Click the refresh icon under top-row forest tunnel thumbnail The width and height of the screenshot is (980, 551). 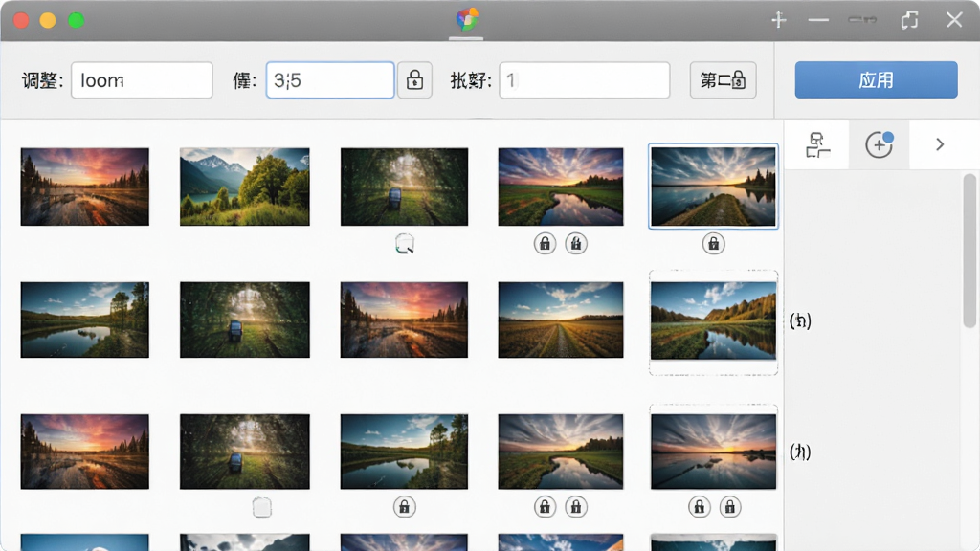(405, 244)
